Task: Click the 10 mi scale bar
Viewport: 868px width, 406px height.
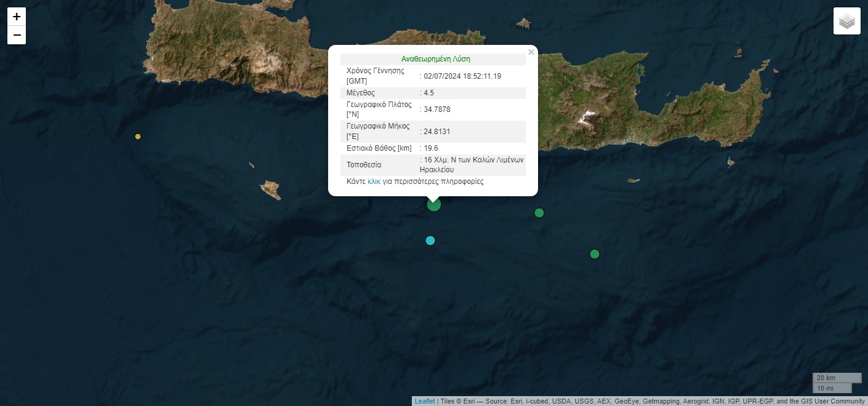Action: point(832,388)
